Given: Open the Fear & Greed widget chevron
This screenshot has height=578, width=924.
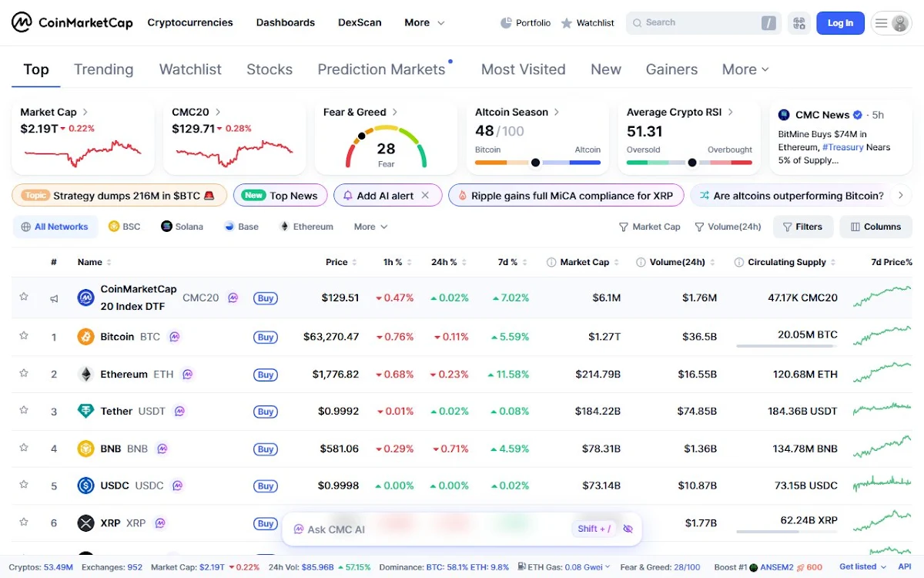Looking at the screenshot, I should (x=395, y=112).
